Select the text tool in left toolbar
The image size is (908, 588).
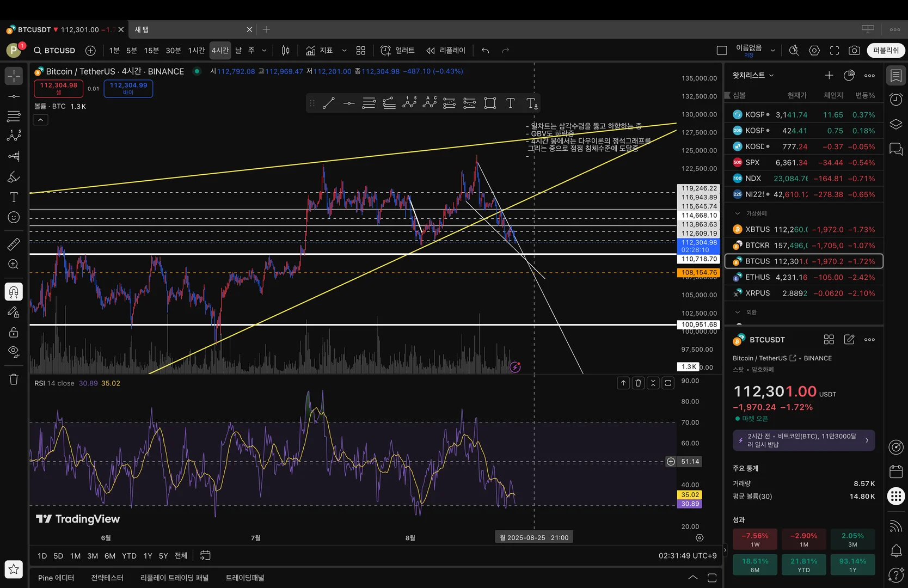(x=14, y=197)
